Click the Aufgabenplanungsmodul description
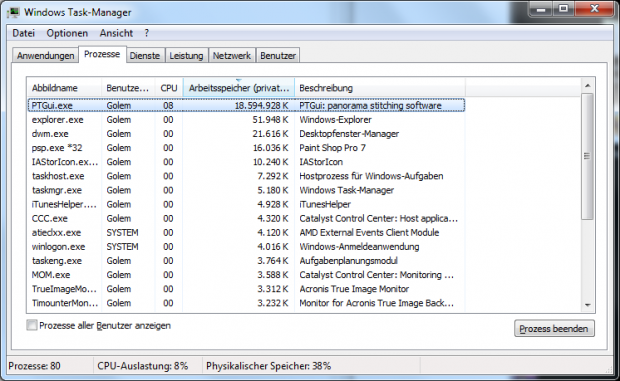This screenshot has width=620, height=381. point(348,261)
